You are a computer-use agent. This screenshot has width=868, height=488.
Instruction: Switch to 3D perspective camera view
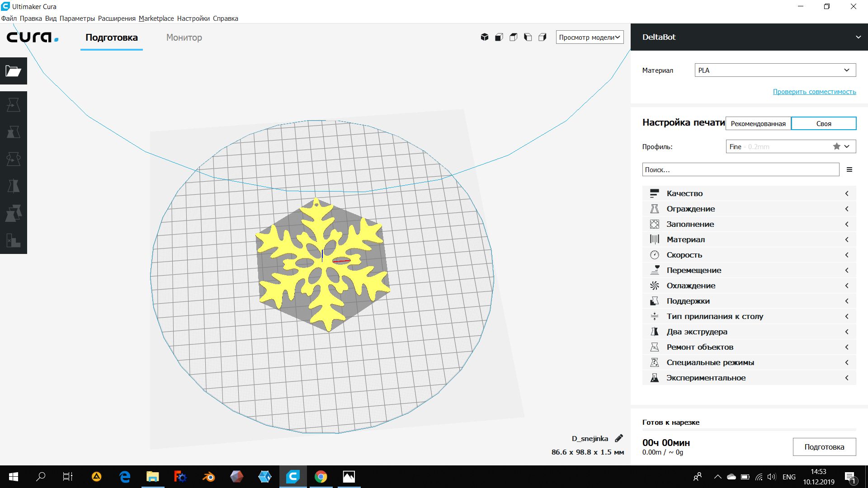tap(485, 37)
